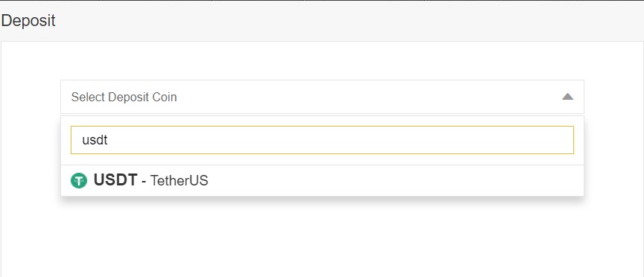644x277 pixels.
Task: Click the white T symbol inside the Tether icon
Action: point(78,181)
